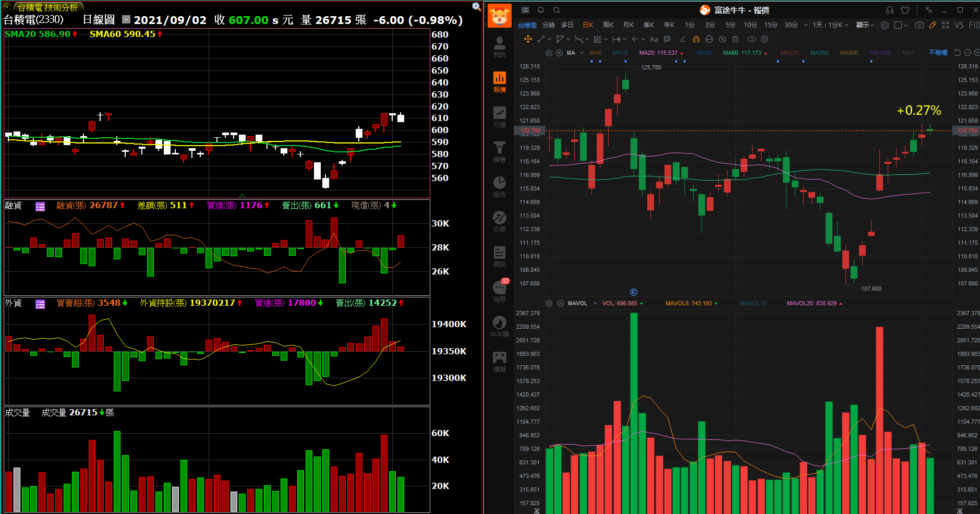The height and width of the screenshot is (514, 980).
Task: Click the sync drawings icon in drawing toolbar
Action: pos(709,39)
